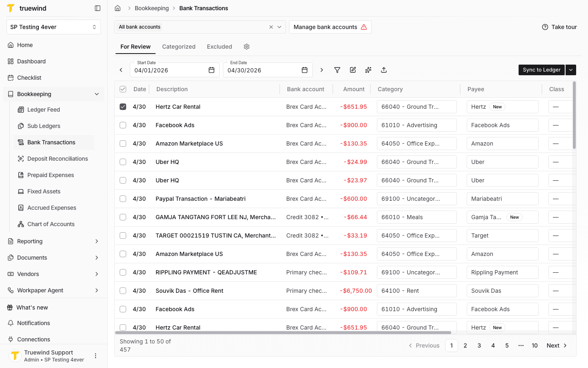
Task: Click the table horizontal scrollbar
Action: [283, 332]
